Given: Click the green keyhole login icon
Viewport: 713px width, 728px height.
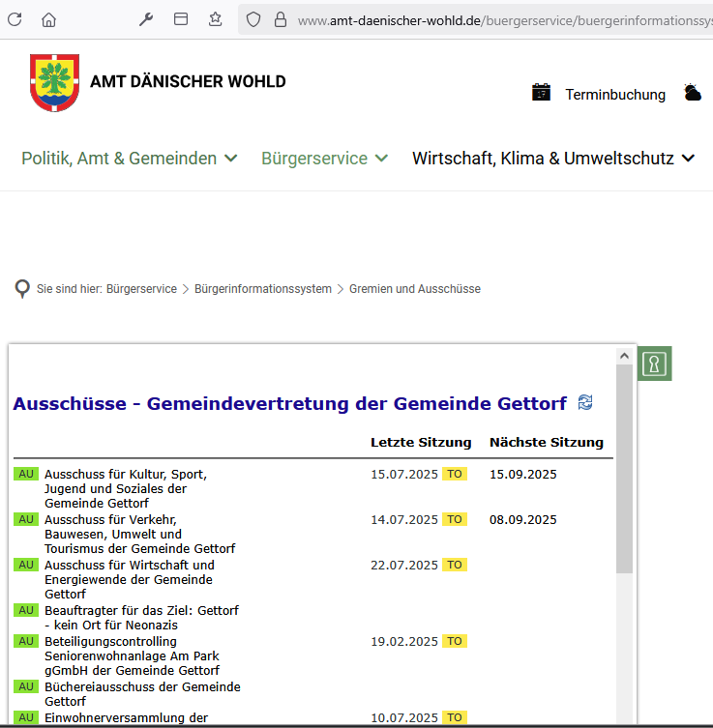Looking at the screenshot, I should click(x=655, y=364).
